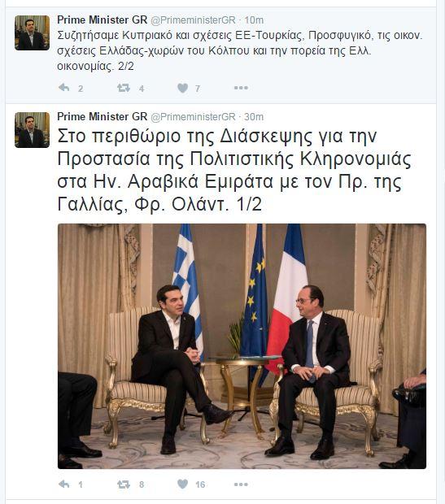Open the tweet text starting Στο περιθώριο
Viewport: 445px width, 504px height.
(x=234, y=170)
